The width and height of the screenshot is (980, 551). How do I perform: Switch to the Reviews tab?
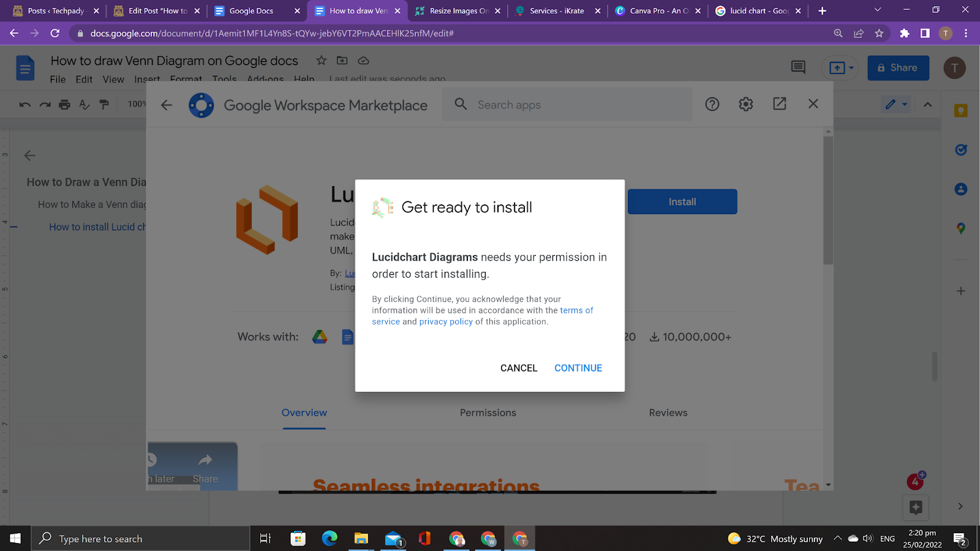click(x=668, y=413)
